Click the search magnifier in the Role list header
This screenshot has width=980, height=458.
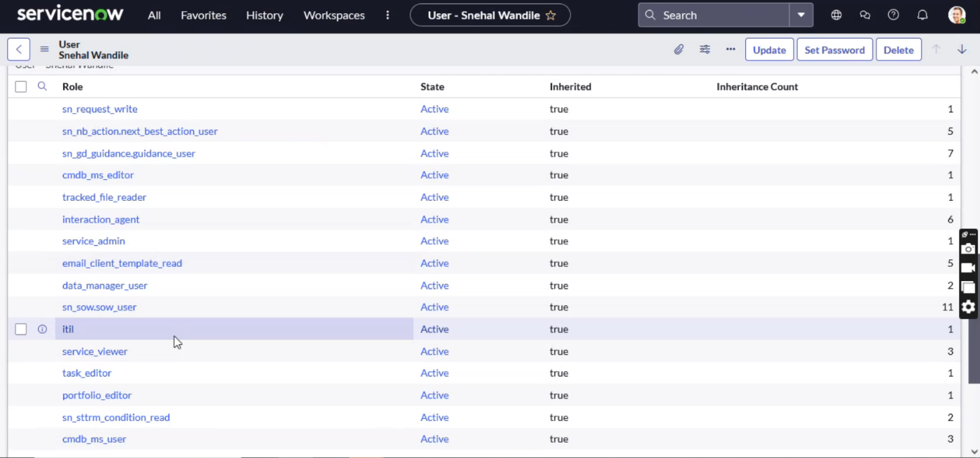(42, 86)
